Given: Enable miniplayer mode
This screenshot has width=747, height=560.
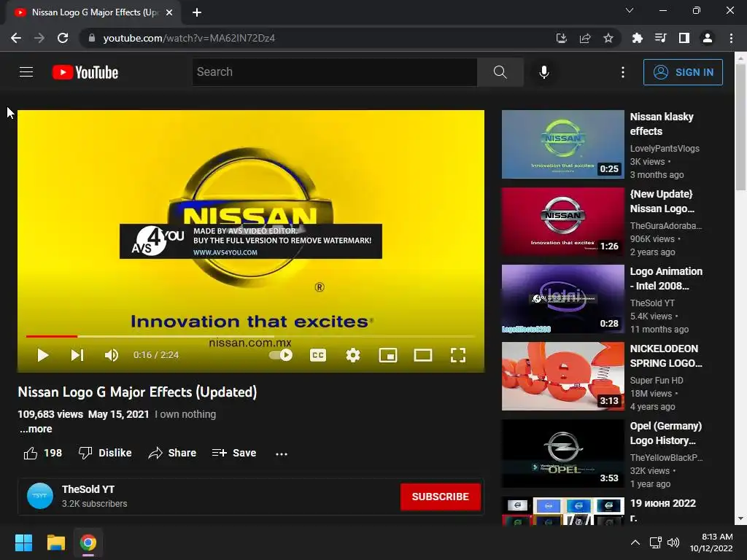Looking at the screenshot, I should tap(388, 355).
